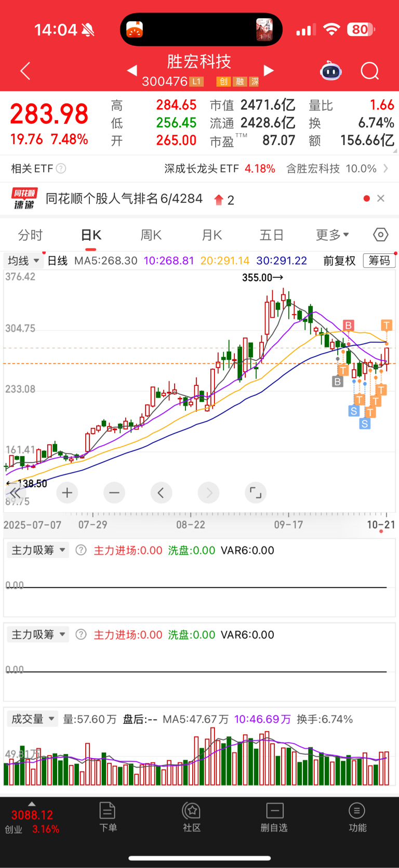
Task: Open 同花顺个股人气排名 6/4284 details
Action: (124, 199)
